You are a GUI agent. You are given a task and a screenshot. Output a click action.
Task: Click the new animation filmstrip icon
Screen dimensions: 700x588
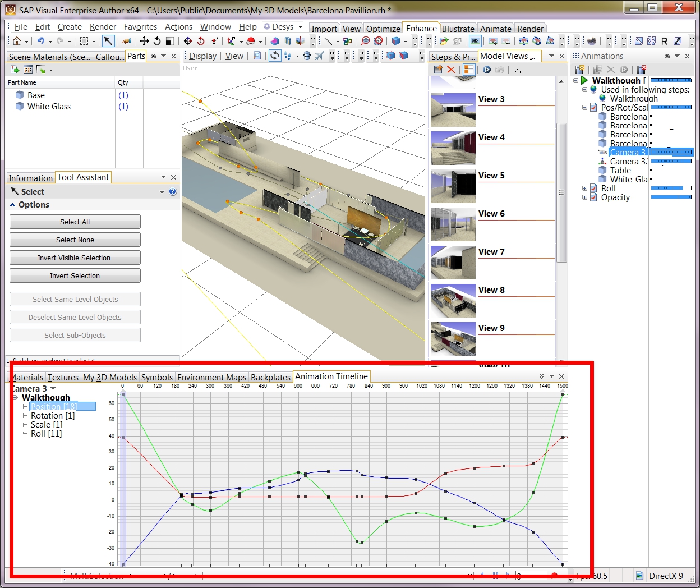[x=580, y=70]
